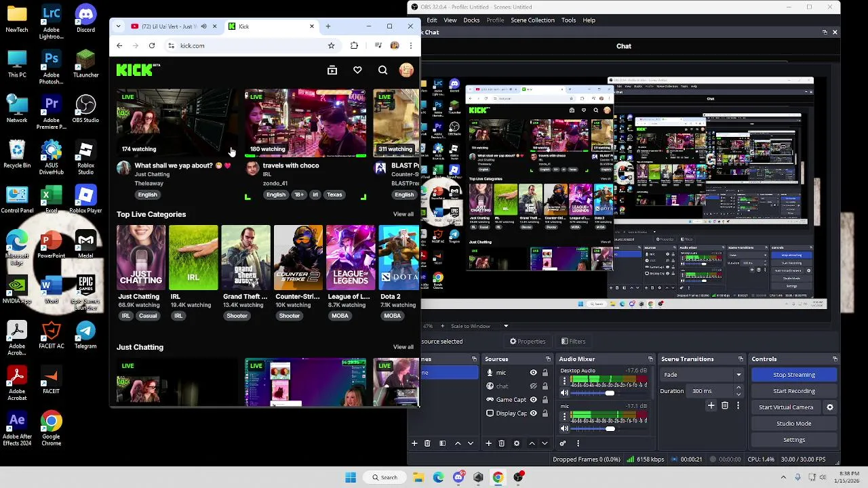This screenshot has height=488, width=868.
Task: Mute the YouTube tab via speaker icon
Action: [203, 26]
